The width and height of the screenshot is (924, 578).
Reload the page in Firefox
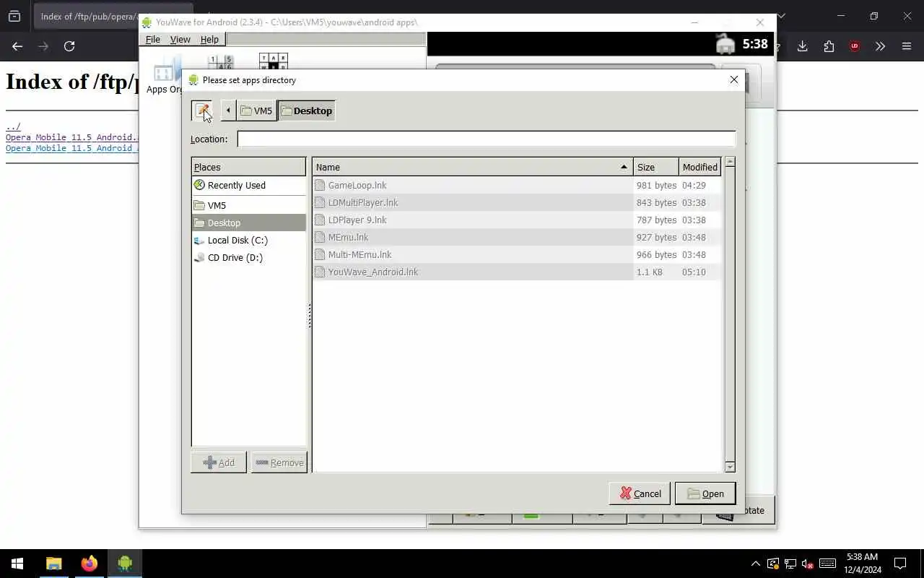pyautogui.click(x=69, y=46)
